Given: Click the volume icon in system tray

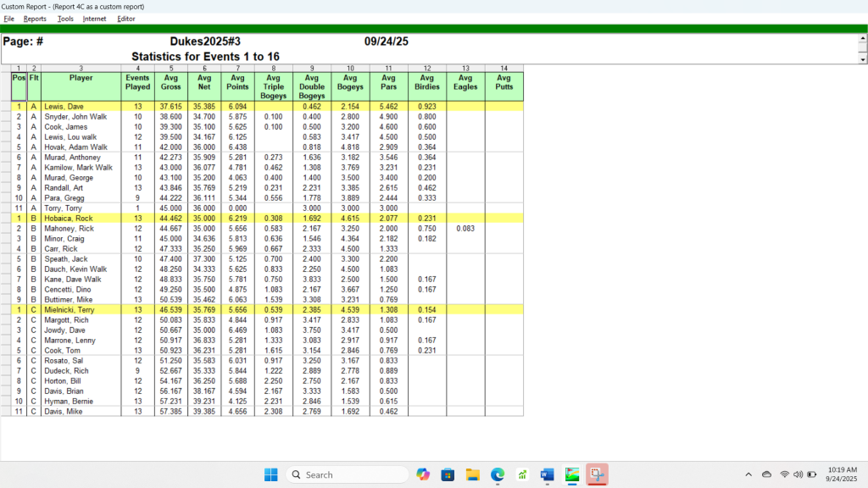Looking at the screenshot, I should pyautogui.click(x=798, y=474).
